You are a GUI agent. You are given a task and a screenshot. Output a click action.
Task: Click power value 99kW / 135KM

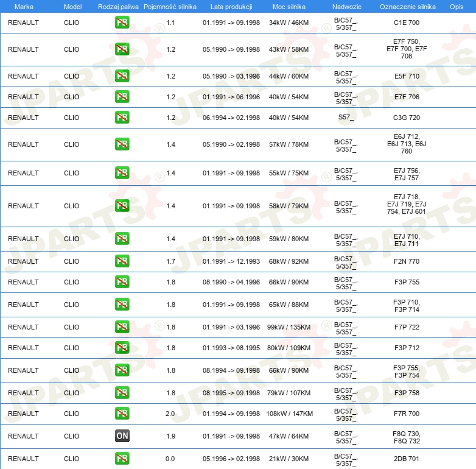[x=289, y=327]
